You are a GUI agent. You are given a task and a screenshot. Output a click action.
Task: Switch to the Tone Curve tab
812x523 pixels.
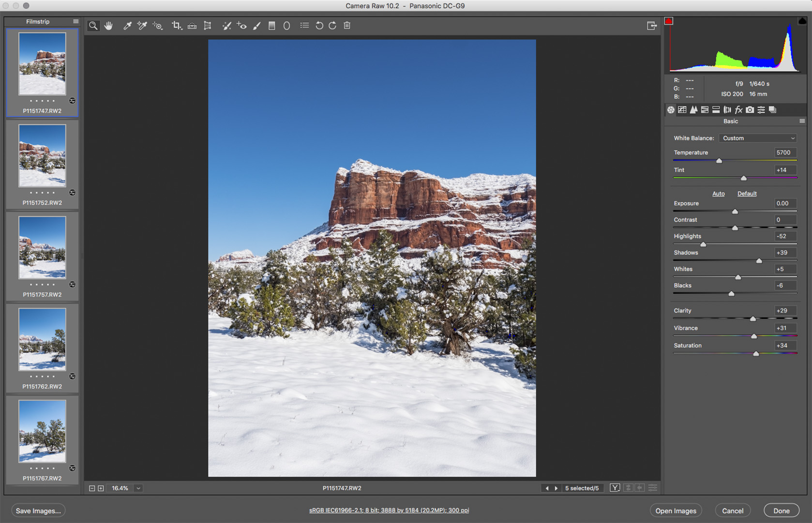pyautogui.click(x=682, y=110)
